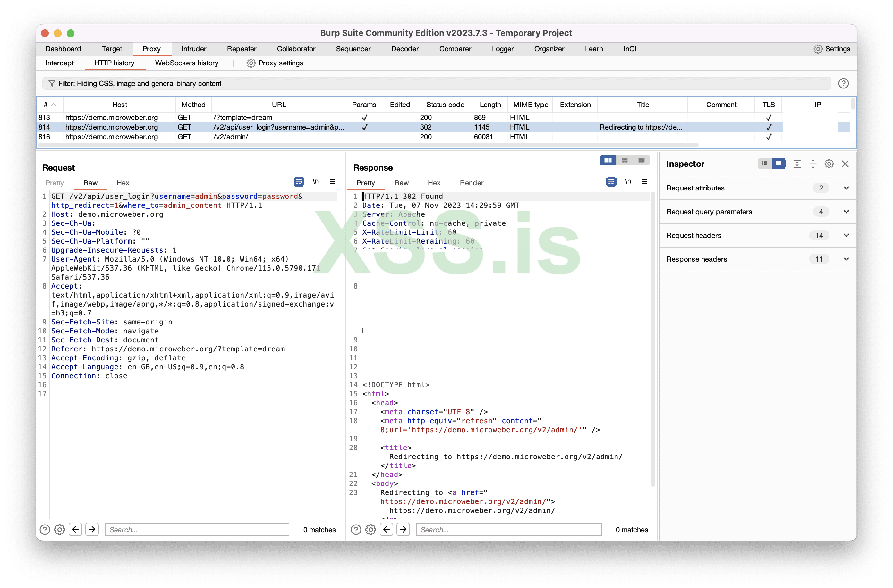
Task: Go to next match in Response search
Action: pyautogui.click(x=403, y=530)
